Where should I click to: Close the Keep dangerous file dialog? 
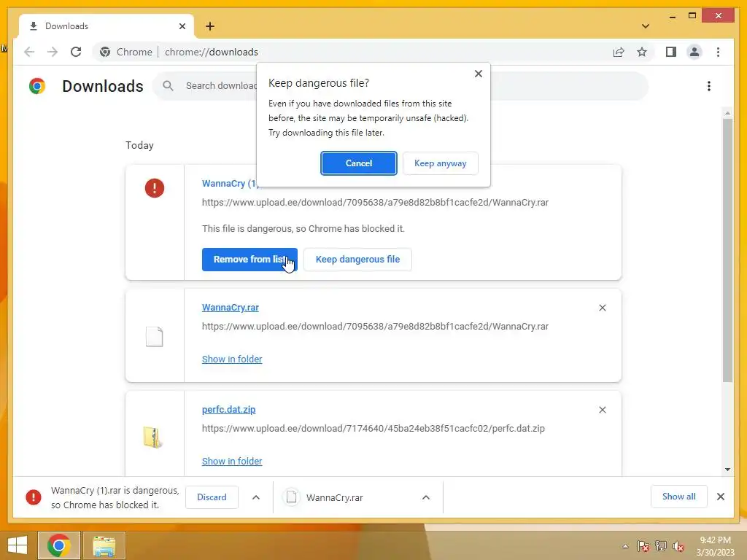479,74
